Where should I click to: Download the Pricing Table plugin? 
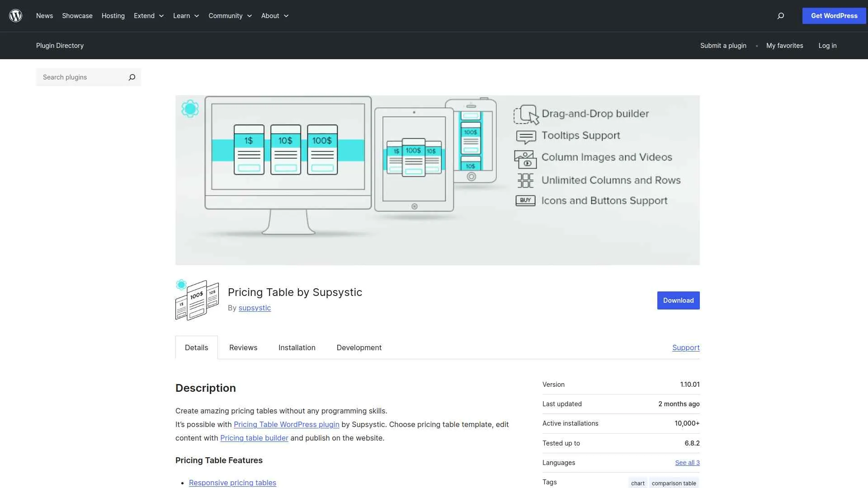point(678,300)
